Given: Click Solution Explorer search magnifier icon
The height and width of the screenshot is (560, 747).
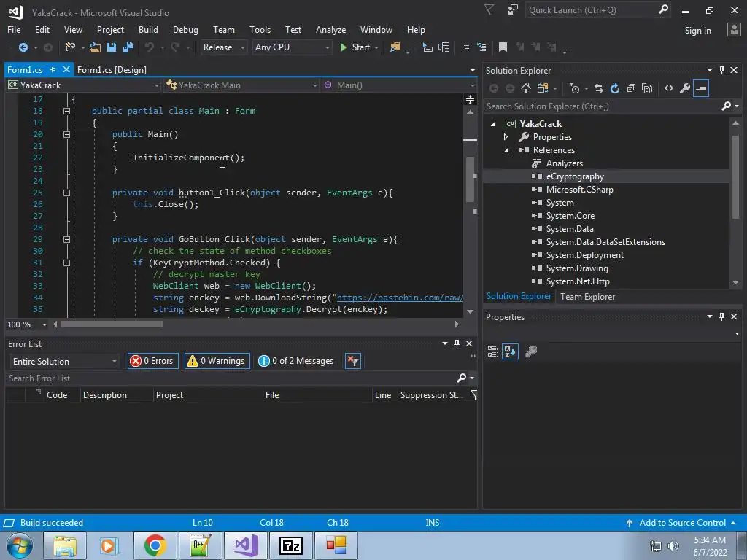Looking at the screenshot, I should [726, 106].
